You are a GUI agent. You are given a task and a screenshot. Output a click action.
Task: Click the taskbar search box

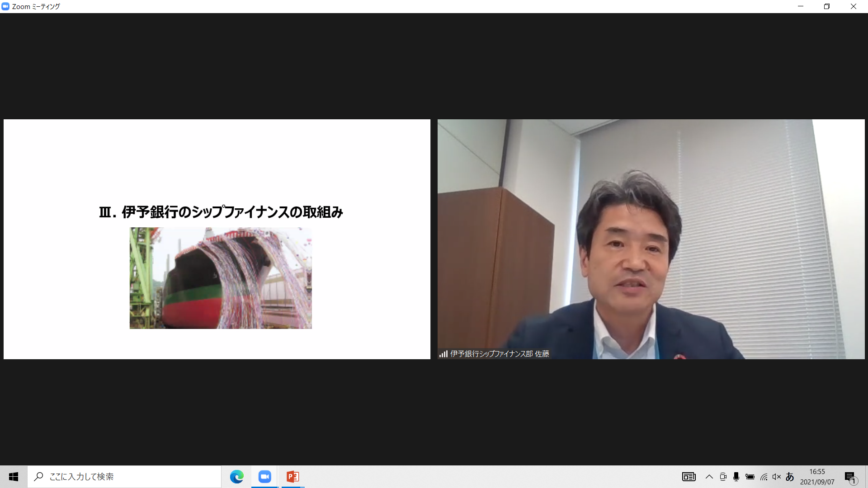124,477
